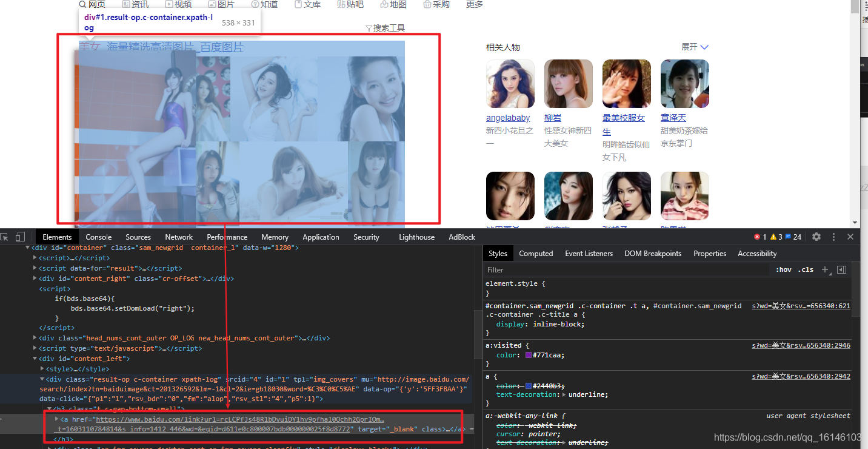The height and width of the screenshot is (449, 868).
Task: Click the 视频 video category
Action: click(178, 4)
